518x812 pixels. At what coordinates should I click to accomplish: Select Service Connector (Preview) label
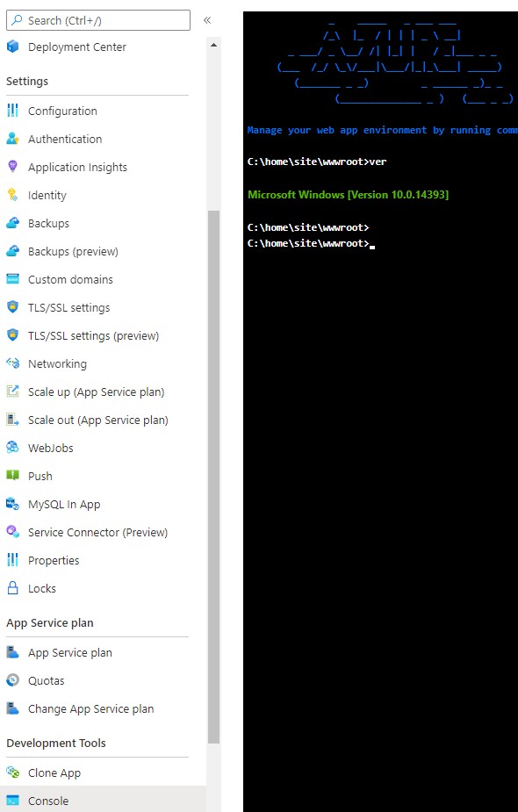[98, 532]
